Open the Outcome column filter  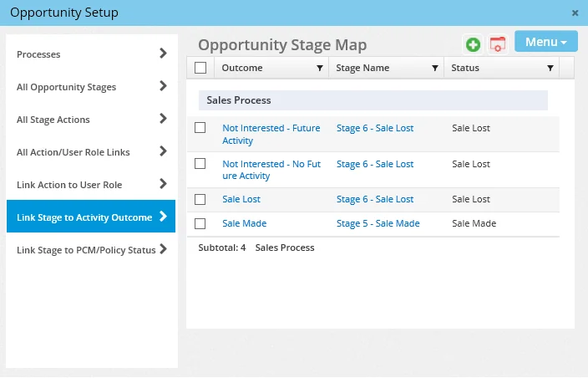pos(320,68)
